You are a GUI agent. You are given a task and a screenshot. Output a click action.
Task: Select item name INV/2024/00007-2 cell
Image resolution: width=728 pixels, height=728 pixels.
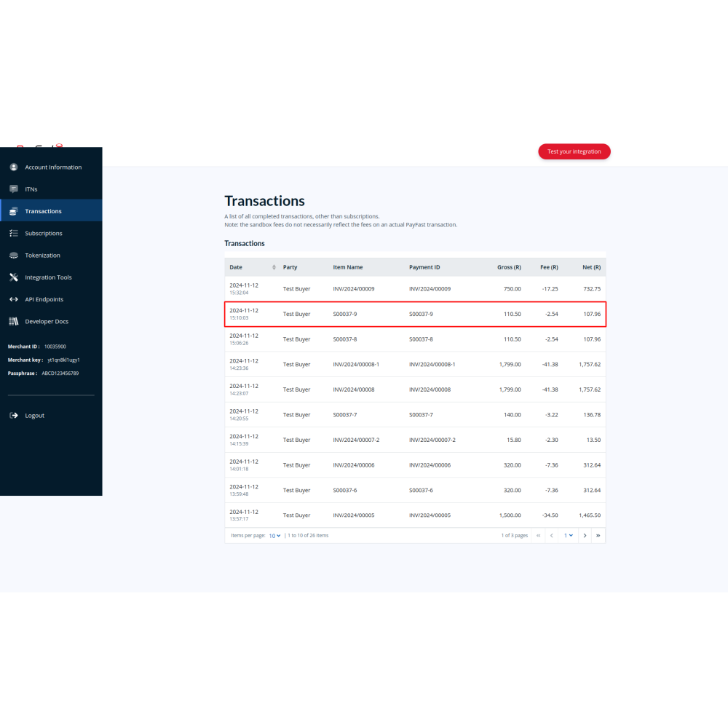click(x=356, y=440)
